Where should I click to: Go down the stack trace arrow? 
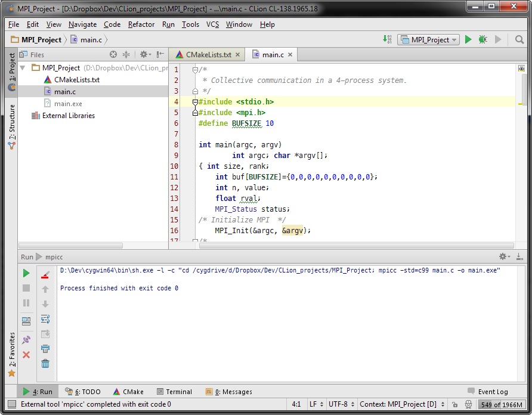coord(45,304)
